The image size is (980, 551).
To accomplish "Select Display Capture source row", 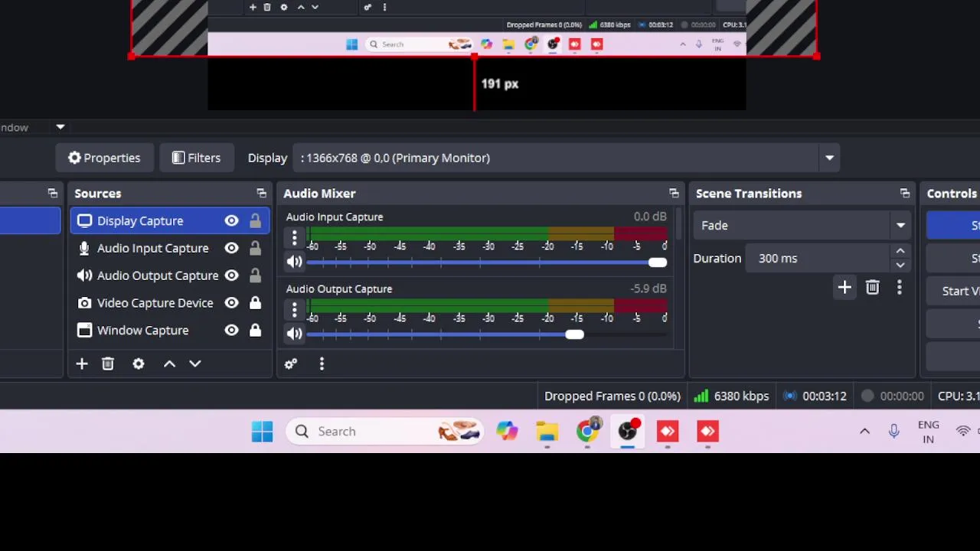I will (170, 221).
